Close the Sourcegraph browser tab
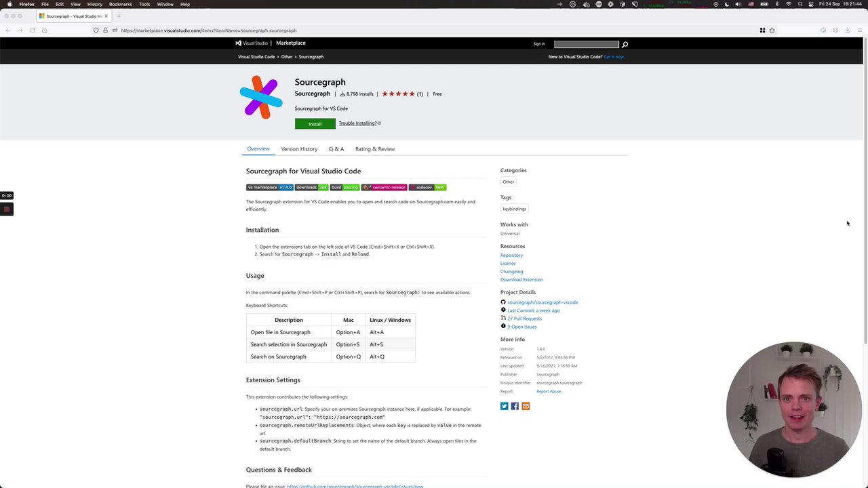Screen dimensions: 868x488 click(x=106, y=16)
